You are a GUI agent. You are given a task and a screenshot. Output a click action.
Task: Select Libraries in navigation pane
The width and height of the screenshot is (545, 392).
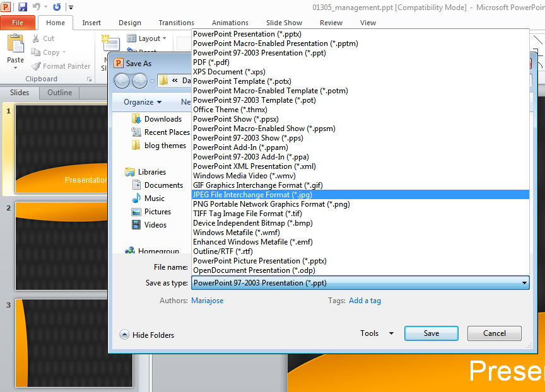[x=145, y=172]
